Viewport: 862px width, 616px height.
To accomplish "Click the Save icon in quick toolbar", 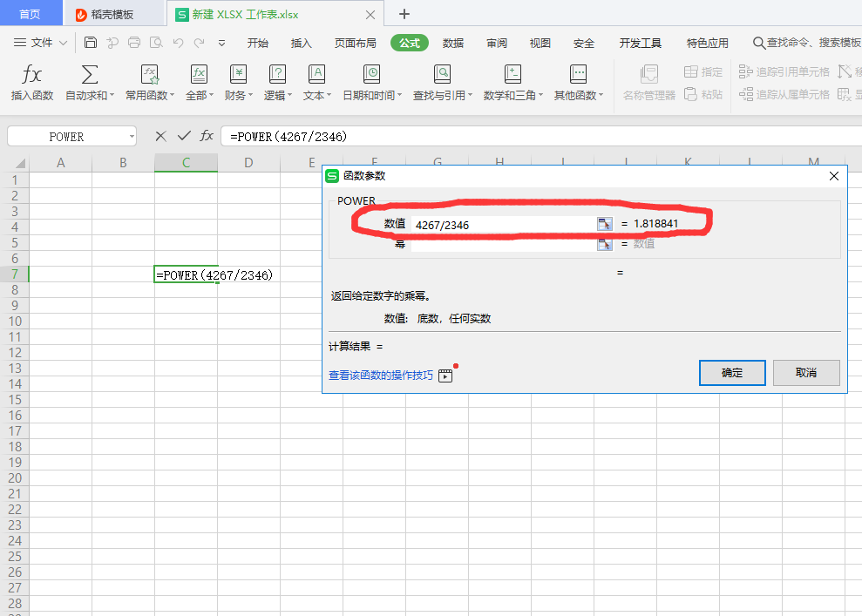I will click(91, 43).
